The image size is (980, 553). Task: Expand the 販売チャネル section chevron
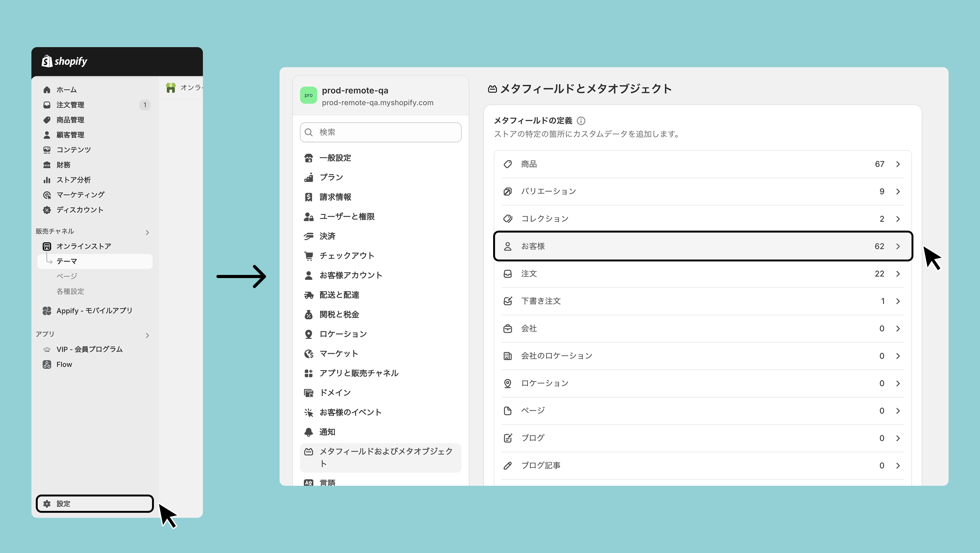tap(147, 232)
